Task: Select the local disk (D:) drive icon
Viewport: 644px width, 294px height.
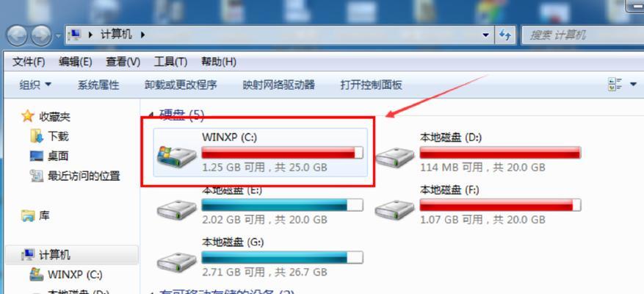Action: pyautogui.click(x=395, y=157)
